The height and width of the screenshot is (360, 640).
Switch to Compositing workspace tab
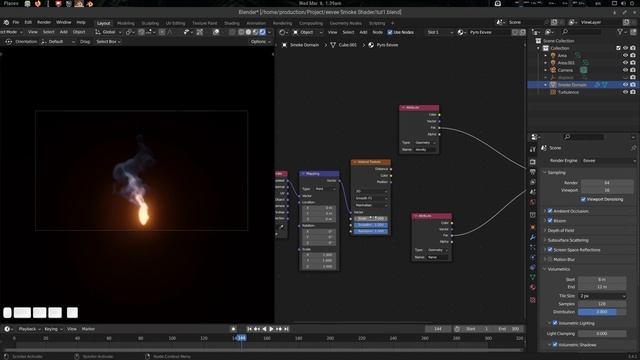pyautogui.click(x=311, y=23)
